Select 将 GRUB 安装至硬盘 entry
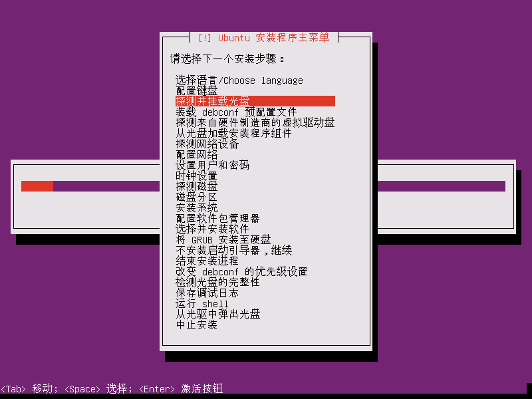 (x=223, y=239)
